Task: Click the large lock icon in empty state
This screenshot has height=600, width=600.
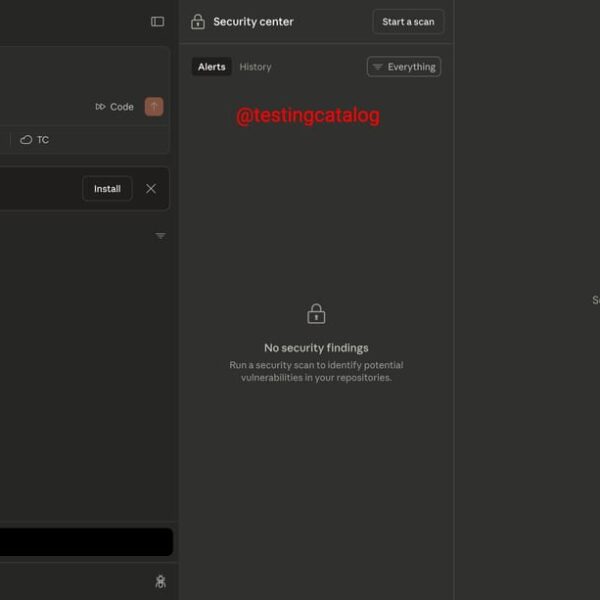Action: 316,314
